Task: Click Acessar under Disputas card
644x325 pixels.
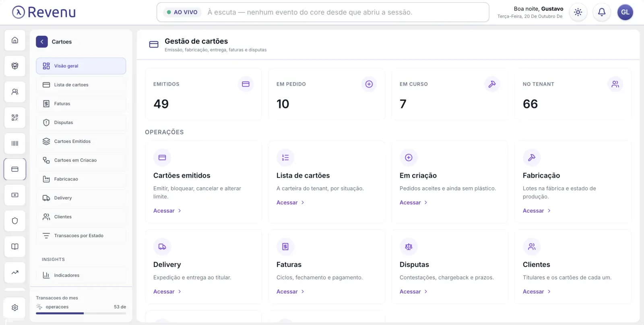Action: coord(414,292)
